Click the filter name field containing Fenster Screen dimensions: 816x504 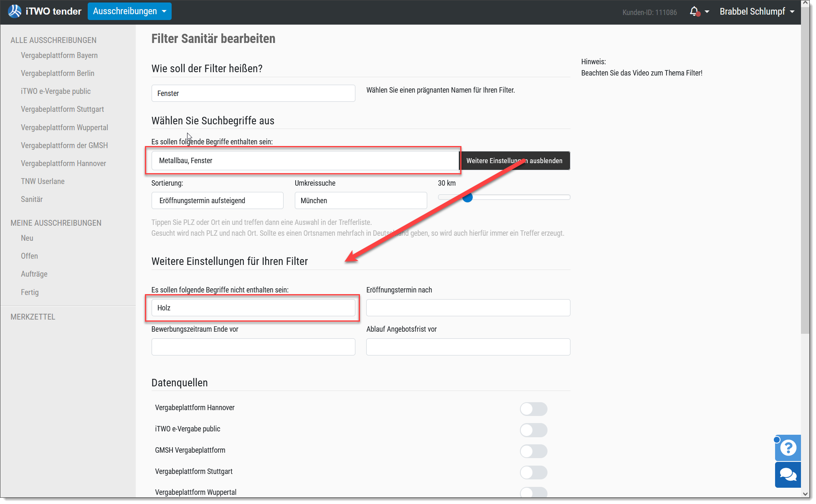pos(253,93)
